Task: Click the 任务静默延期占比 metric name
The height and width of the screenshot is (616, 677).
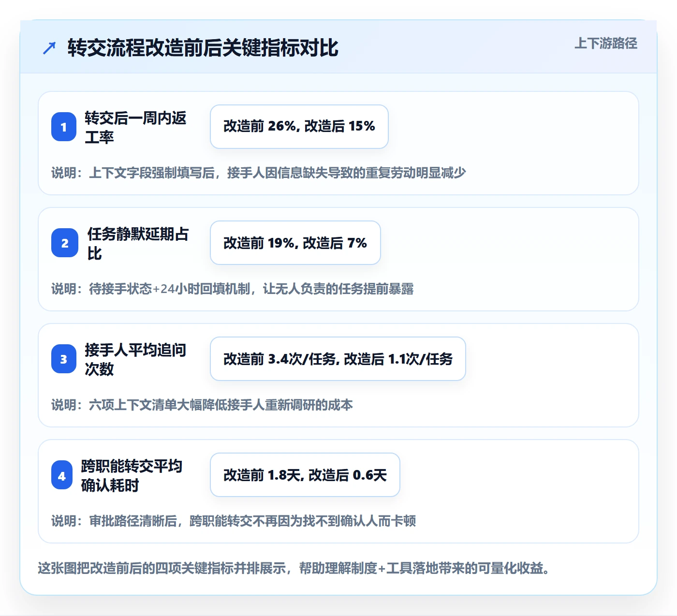Action: [138, 243]
